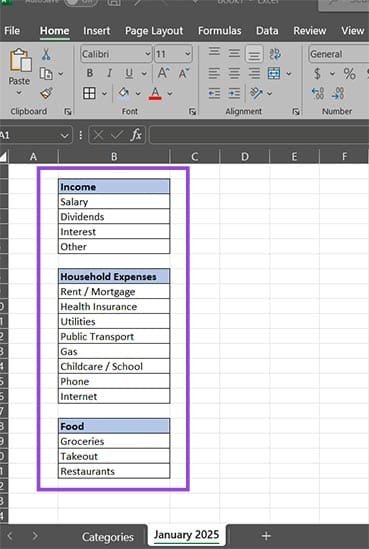This screenshot has width=369, height=549.
Task: Select the Format Painter brush
Action: pos(46,93)
